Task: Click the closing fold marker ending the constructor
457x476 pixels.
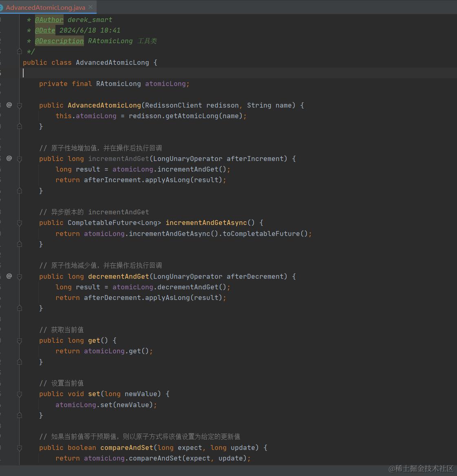Action: pos(20,126)
